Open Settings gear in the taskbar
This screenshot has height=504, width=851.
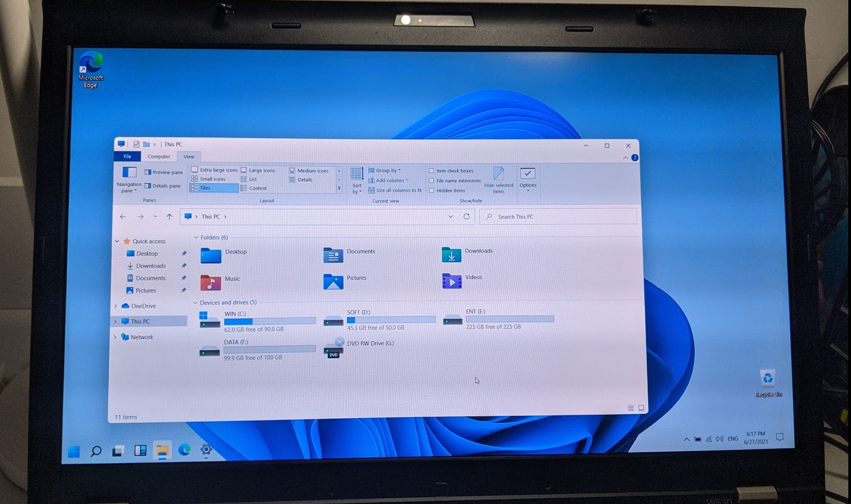(206, 450)
